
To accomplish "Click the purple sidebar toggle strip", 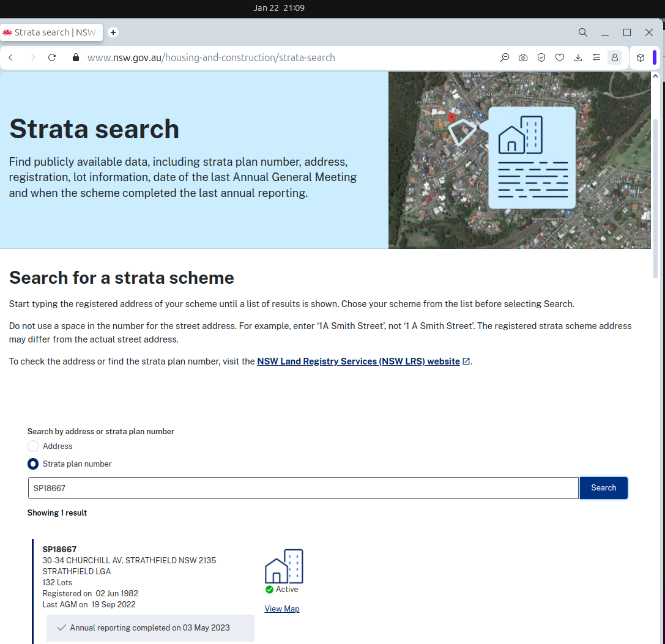I will pos(655,57).
